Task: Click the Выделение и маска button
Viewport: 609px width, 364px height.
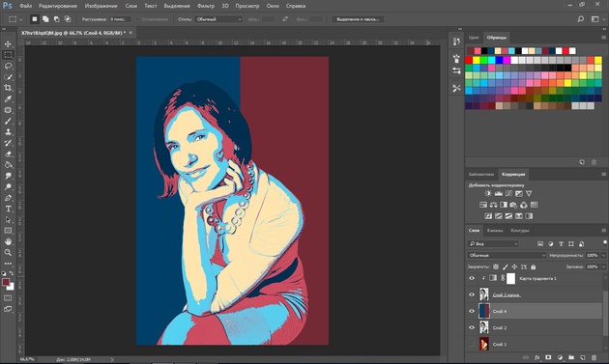Action: click(358, 19)
